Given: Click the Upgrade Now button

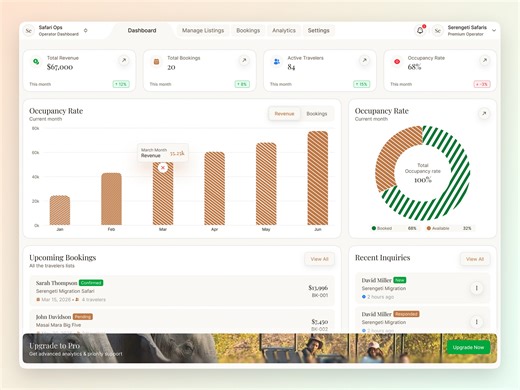Looking at the screenshot, I should (468, 347).
